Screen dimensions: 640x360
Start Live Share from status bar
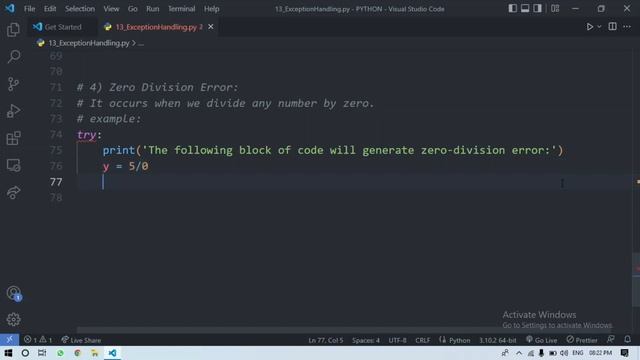(x=81, y=340)
